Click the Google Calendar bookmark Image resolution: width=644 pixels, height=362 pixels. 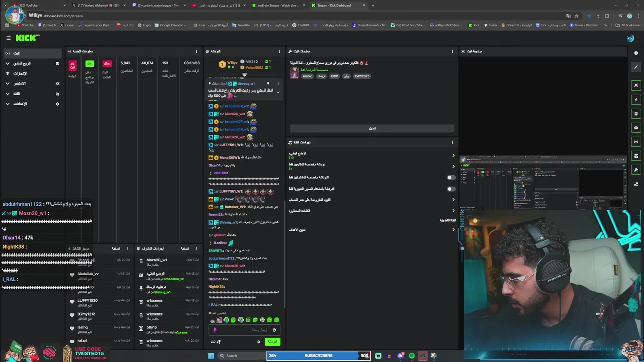click(172, 25)
